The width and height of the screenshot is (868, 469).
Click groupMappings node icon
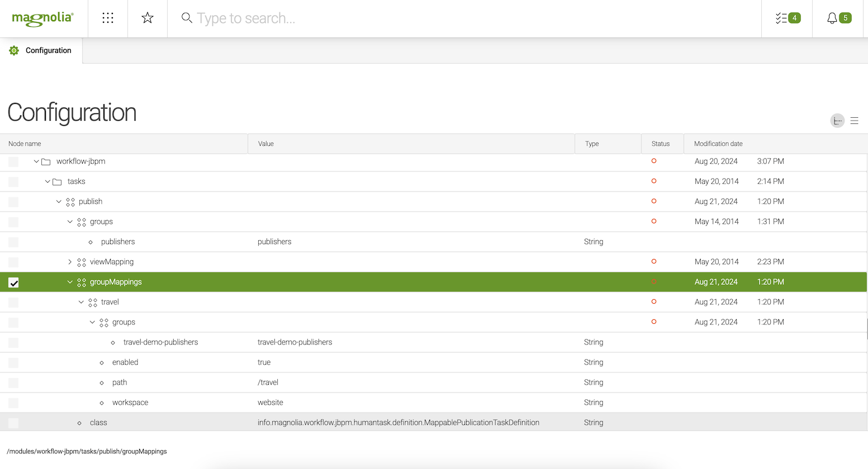click(x=82, y=283)
